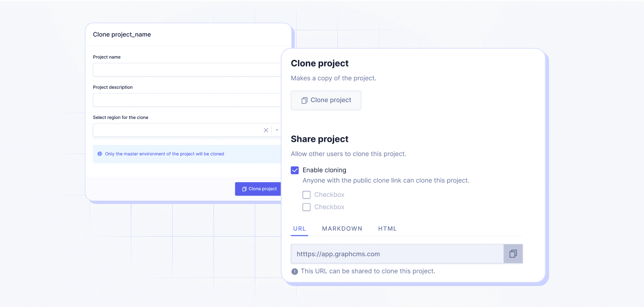
Task: Open the region dropdown arrow
Action: click(277, 130)
